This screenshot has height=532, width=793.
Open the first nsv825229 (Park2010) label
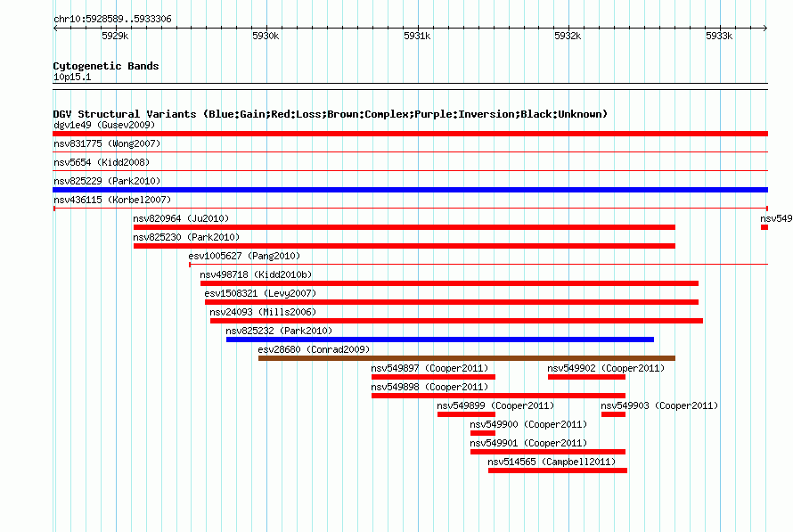[107, 181]
